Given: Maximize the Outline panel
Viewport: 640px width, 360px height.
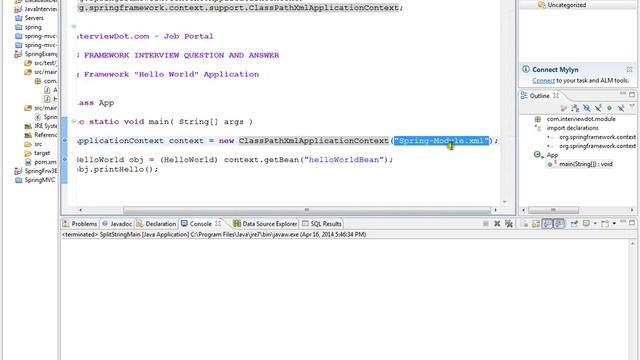Looking at the screenshot, I should click(x=632, y=95).
